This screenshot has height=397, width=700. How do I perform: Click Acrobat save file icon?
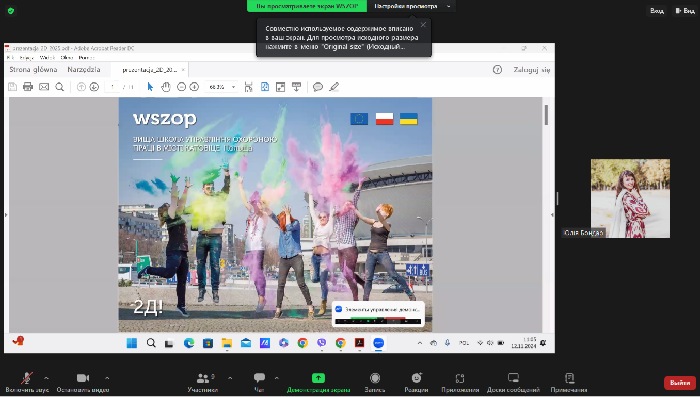point(12,87)
